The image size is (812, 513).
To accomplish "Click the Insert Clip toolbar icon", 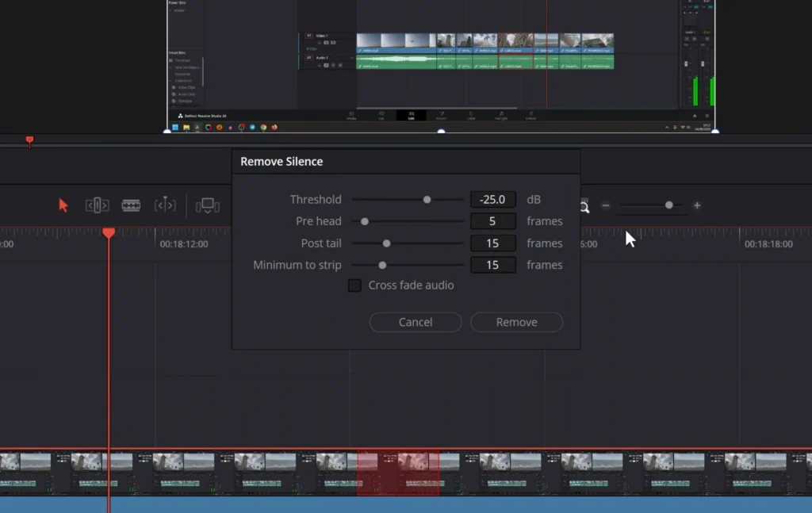I will point(208,205).
